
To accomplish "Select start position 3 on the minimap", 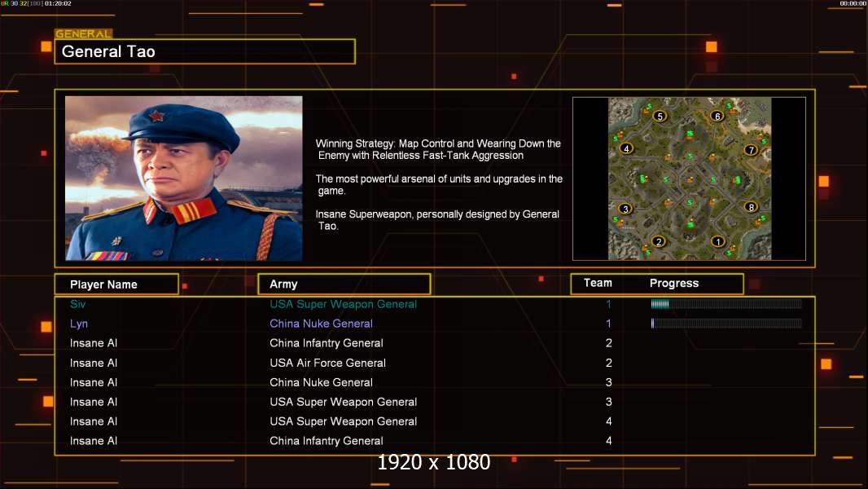I will click(x=625, y=209).
